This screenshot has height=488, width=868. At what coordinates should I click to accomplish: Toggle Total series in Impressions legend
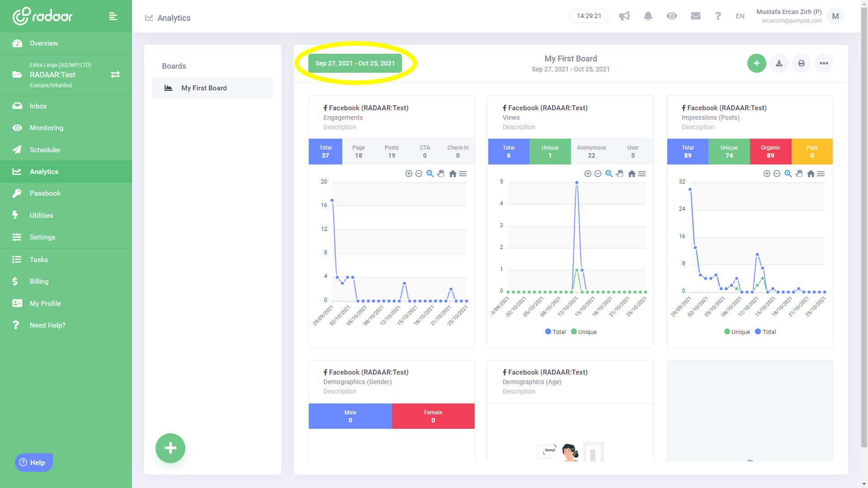(765, 332)
